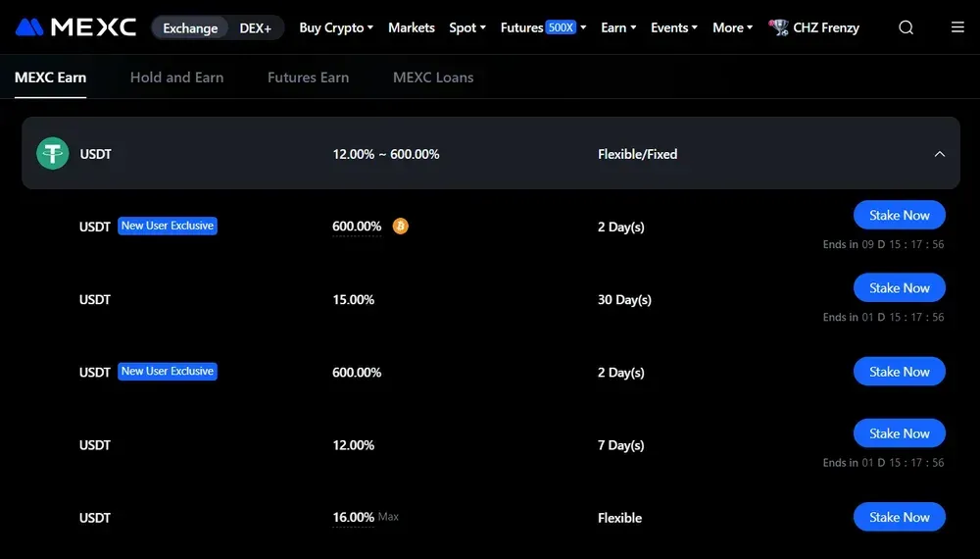The width and height of the screenshot is (980, 559).
Task: Click the USDT header row label
Action: tap(96, 154)
